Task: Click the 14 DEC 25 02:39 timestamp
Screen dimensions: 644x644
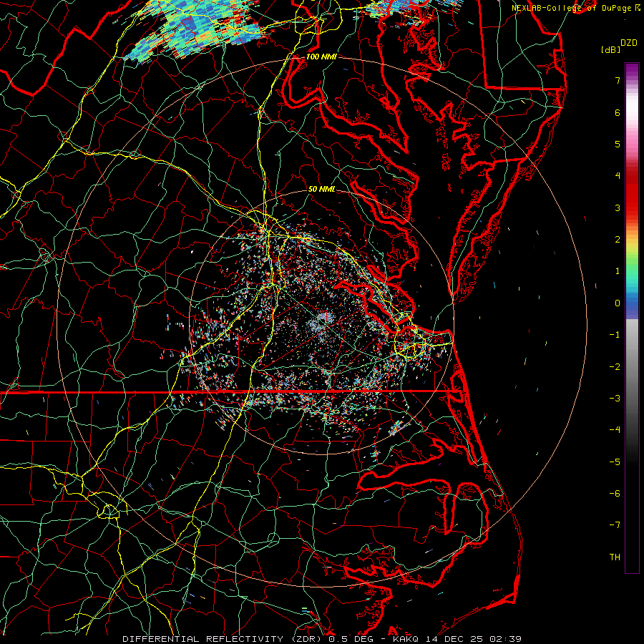Action: (472, 639)
